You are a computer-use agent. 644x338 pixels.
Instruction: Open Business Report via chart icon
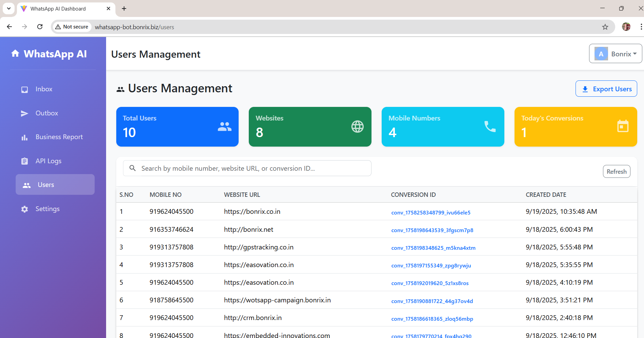tap(24, 137)
